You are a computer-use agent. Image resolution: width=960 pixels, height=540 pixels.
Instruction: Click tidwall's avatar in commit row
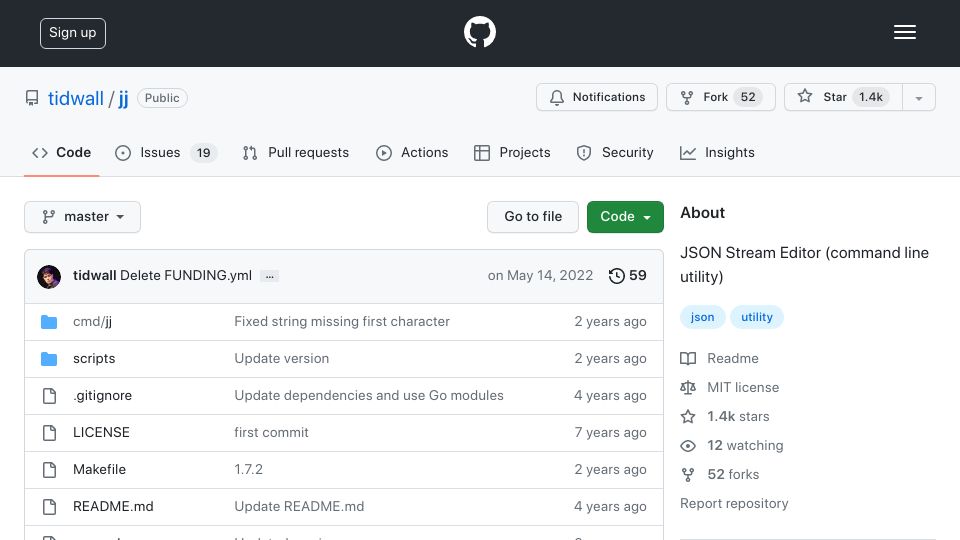point(49,277)
